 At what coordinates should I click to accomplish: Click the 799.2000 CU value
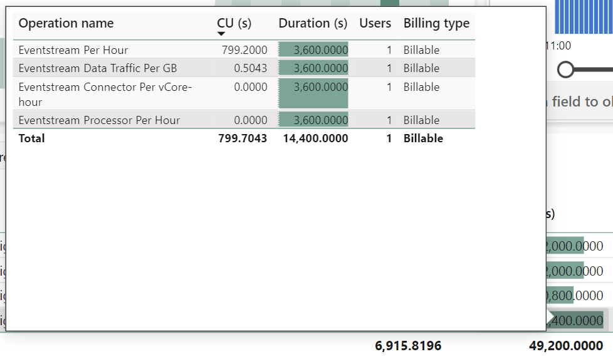[x=244, y=50]
